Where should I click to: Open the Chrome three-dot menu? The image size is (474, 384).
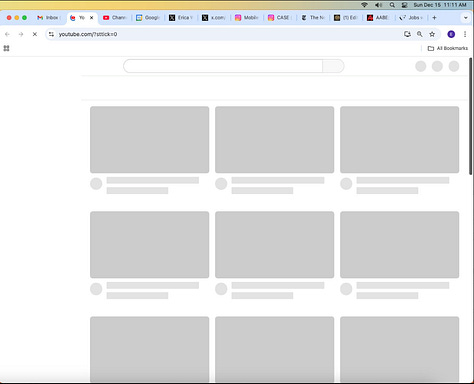465,34
